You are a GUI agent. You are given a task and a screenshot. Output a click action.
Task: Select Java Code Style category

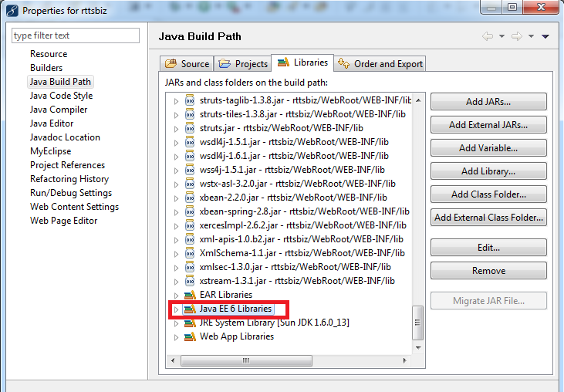click(61, 96)
